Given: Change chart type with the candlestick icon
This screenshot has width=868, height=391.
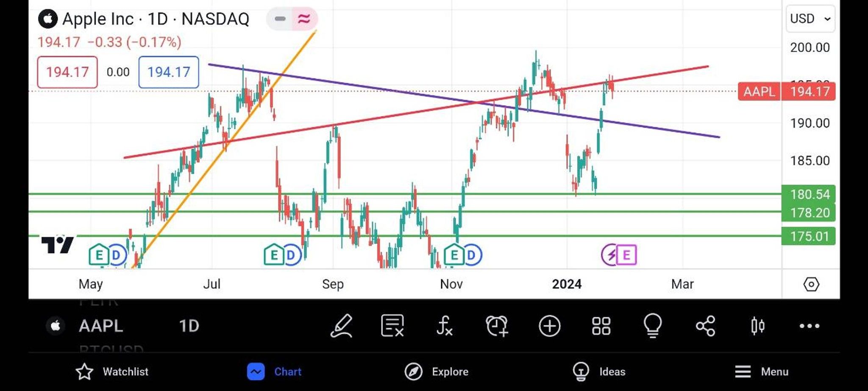Looking at the screenshot, I should [x=758, y=326].
